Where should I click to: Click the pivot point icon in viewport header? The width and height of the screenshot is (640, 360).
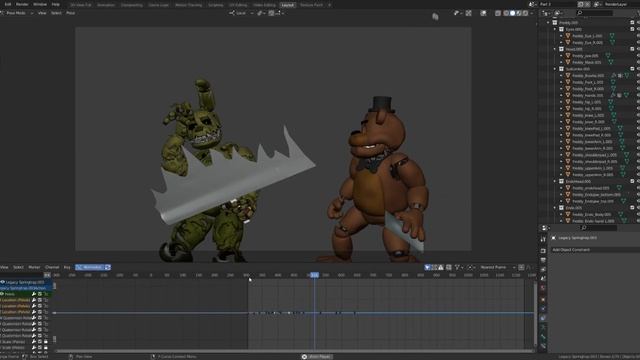pyautogui.click(x=260, y=13)
